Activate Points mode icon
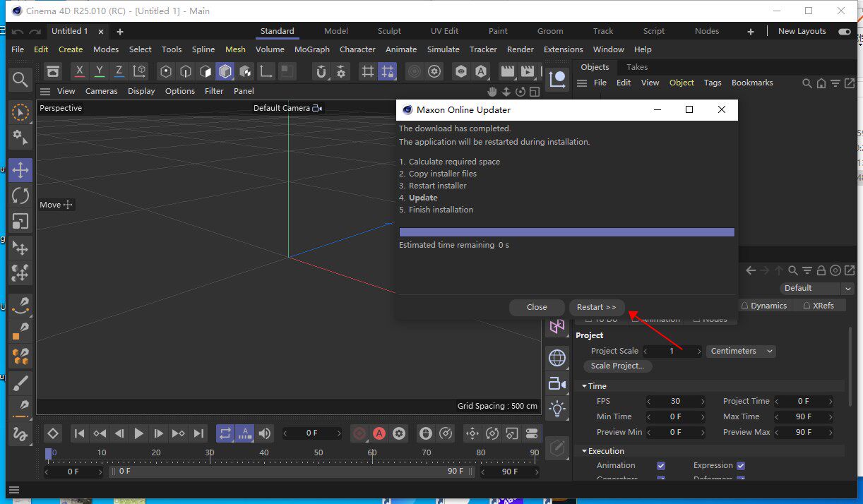Viewport: 863px width, 504px height. tap(166, 71)
